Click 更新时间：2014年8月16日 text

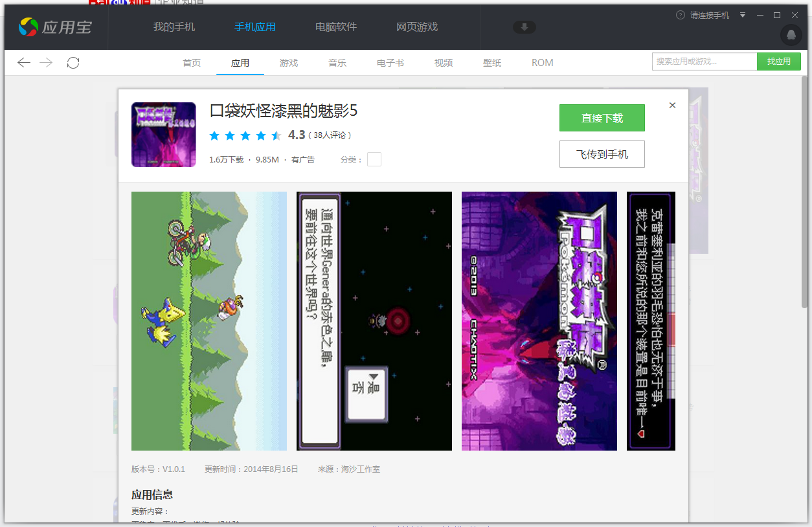pos(251,469)
